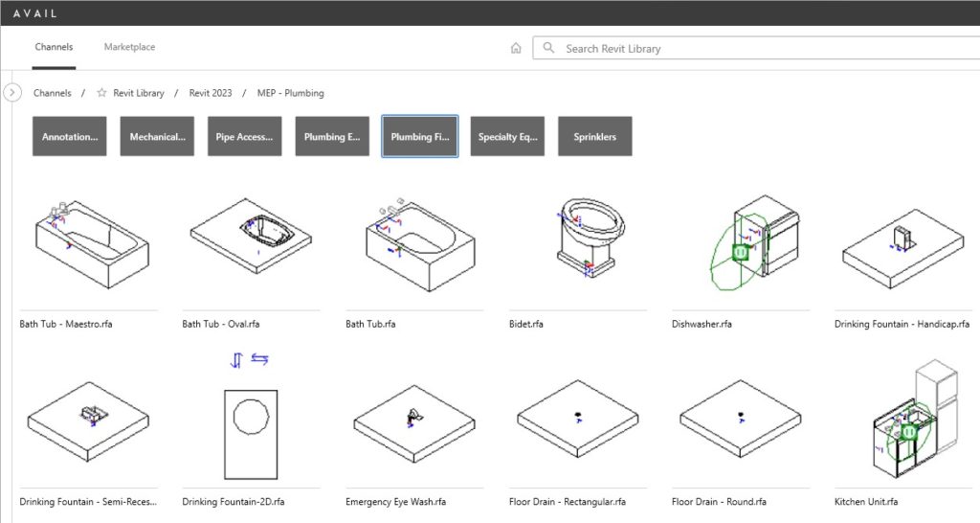The width and height of the screenshot is (980, 523).
Task: Click the Sprinklers filter tag
Action: point(595,137)
